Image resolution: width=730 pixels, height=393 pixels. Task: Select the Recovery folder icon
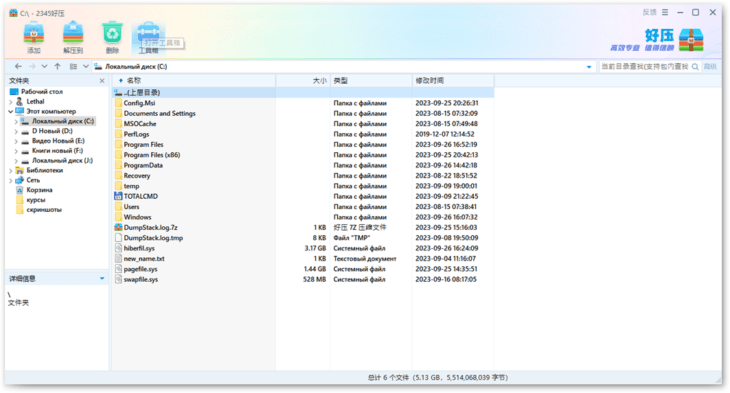[119, 176]
